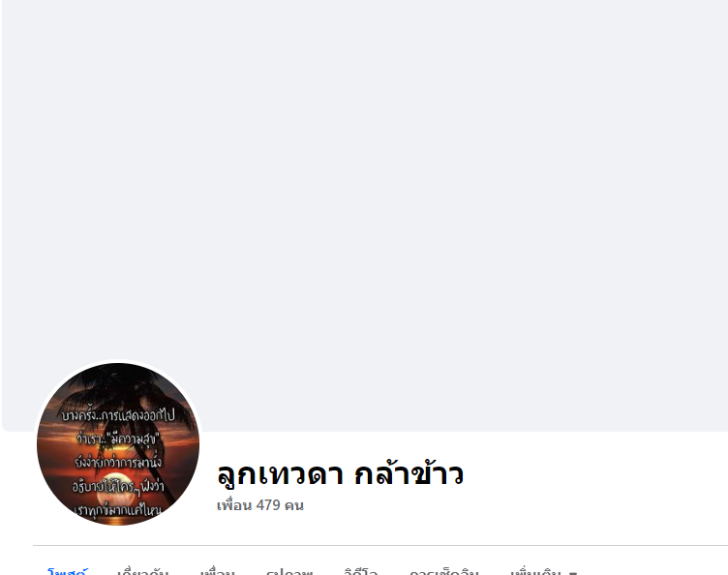Click the quote line บางครั้ง..การแสดงออกไป
Viewport: 728px width, 575px height.
118,415
